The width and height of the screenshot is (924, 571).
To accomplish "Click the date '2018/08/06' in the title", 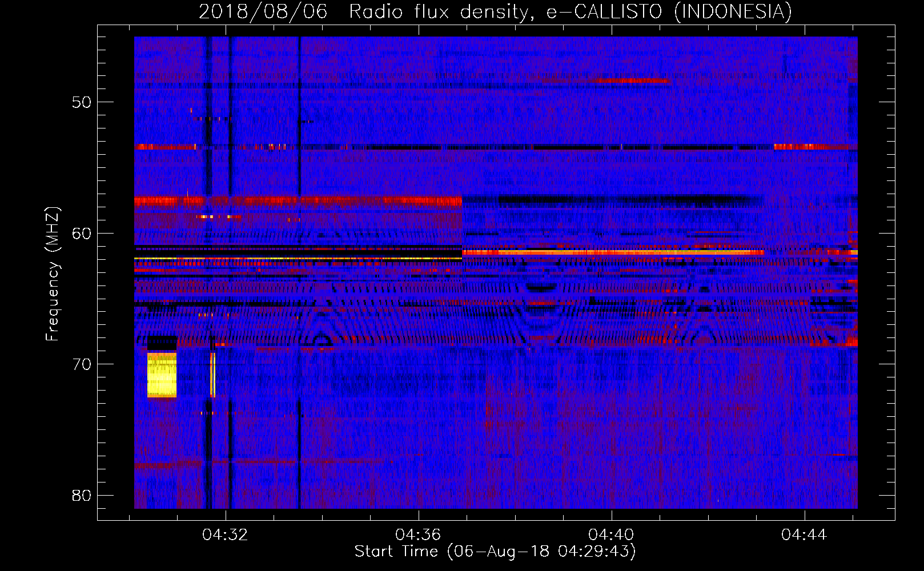I will click(x=263, y=11).
